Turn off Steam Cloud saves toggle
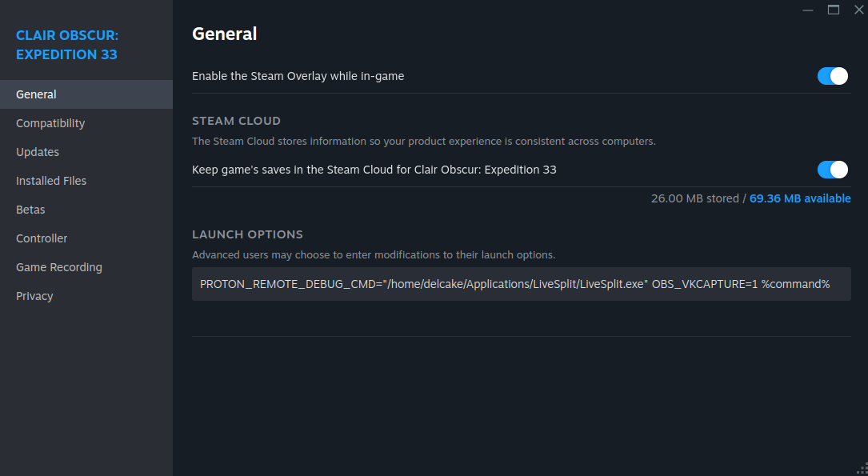Screen dimensions: 868x476 [832, 170]
